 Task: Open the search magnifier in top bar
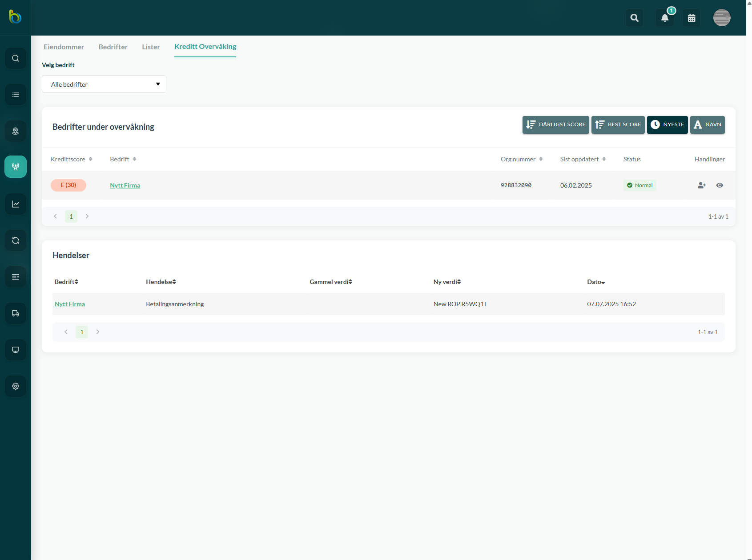(x=635, y=18)
